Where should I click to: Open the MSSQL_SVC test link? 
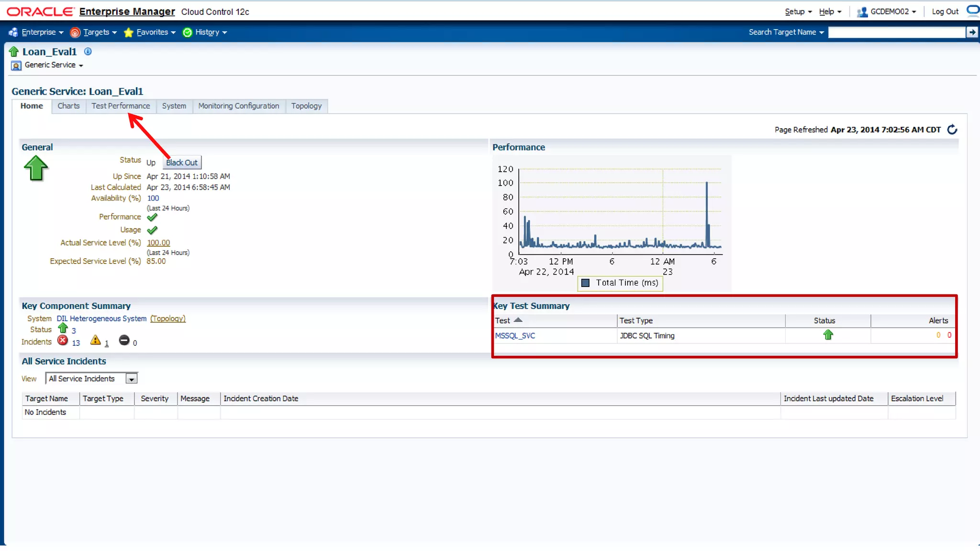515,336
